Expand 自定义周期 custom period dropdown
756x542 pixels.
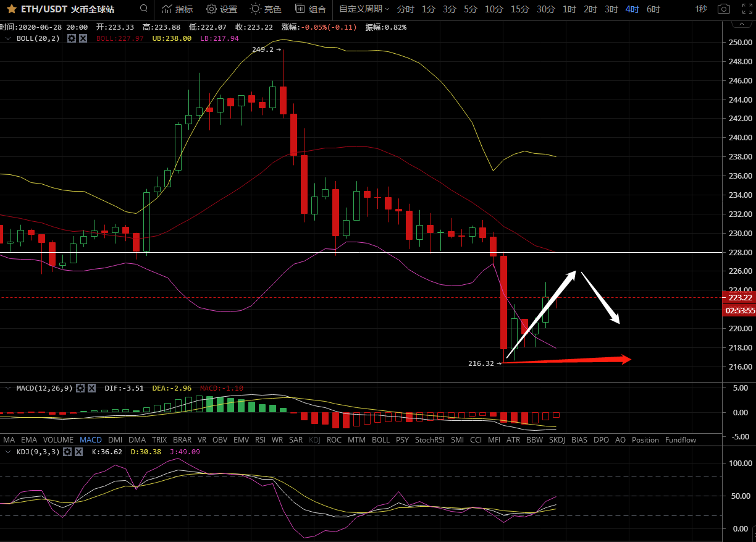point(364,9)
